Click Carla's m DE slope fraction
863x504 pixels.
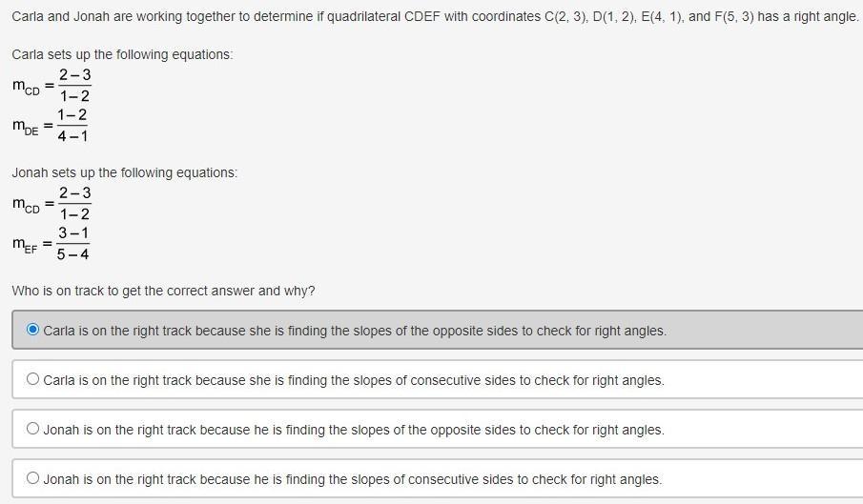(72, 126)
